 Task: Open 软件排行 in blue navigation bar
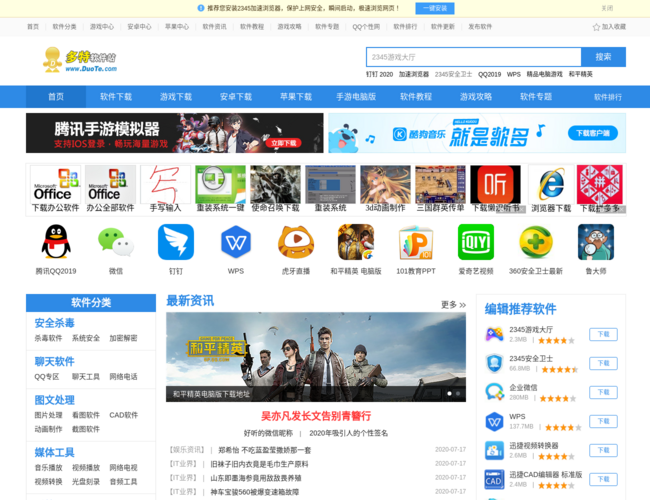pyautogui.click(x=608, y=97)
